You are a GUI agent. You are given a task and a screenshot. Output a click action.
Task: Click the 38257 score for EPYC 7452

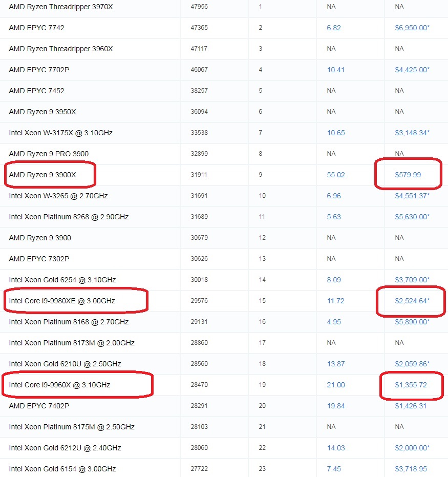[199, 90]
